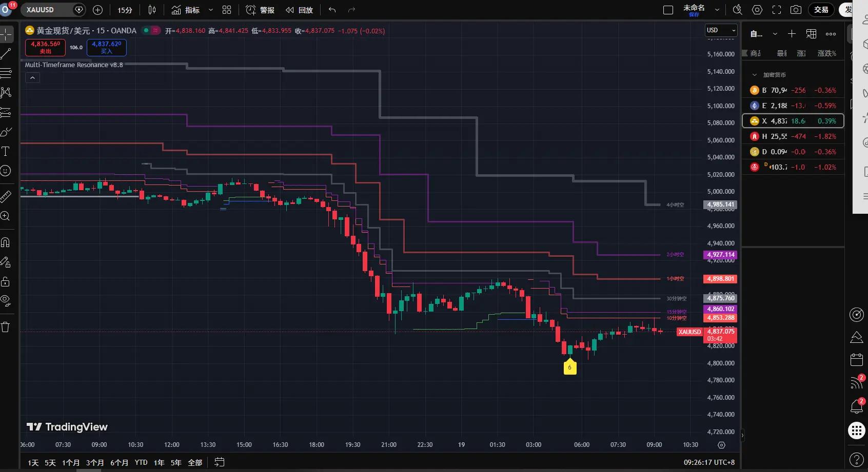
Task: Redo the chart action
Action: click(351, 10)
